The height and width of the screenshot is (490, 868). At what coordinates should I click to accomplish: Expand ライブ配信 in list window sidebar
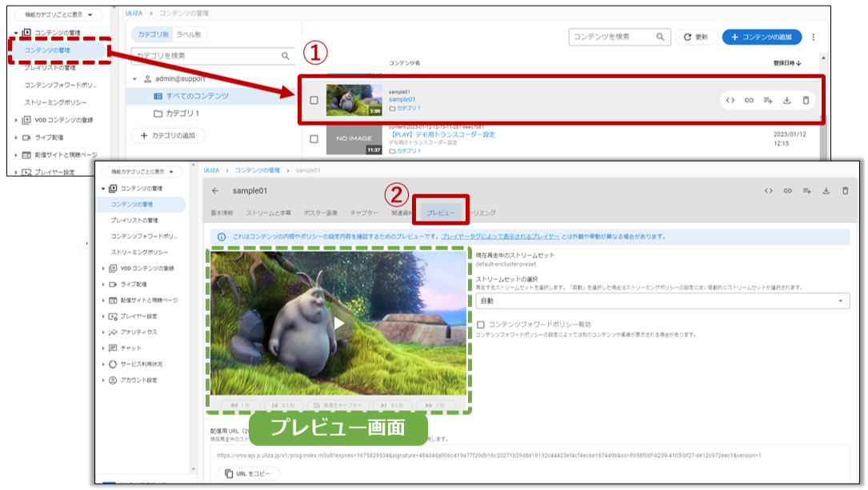pyautogui.click(x=15, y=137)
